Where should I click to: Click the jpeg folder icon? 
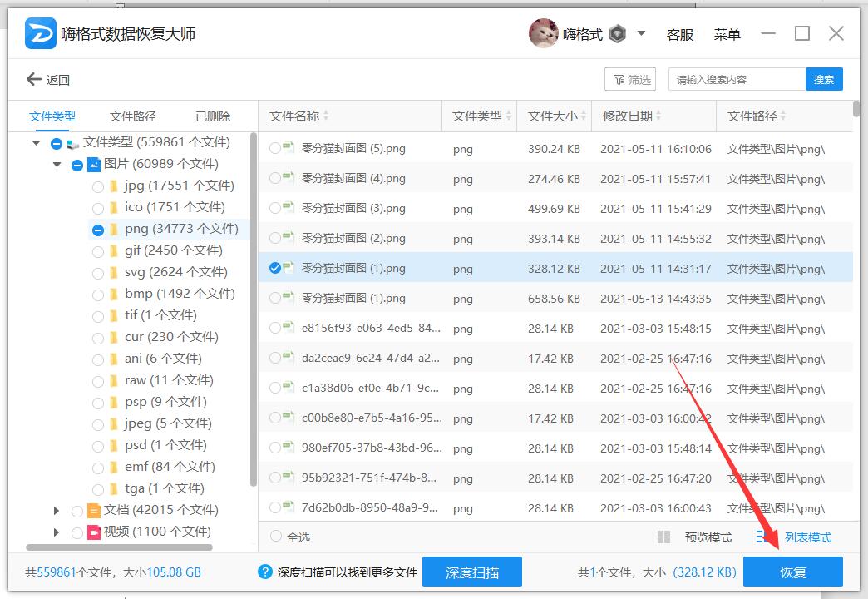113,424
